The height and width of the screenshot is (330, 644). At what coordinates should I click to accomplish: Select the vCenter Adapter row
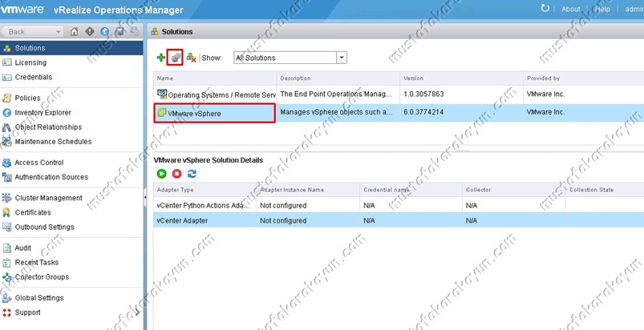399,220
